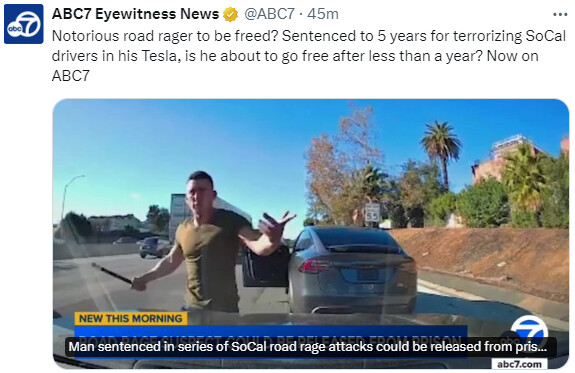Open the ABC7 profile avatar

click(x=23, y=24)
